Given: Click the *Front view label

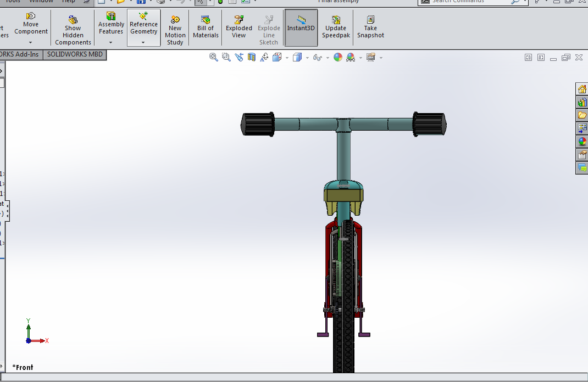Looking at the screenshot, I should [23, 367].
